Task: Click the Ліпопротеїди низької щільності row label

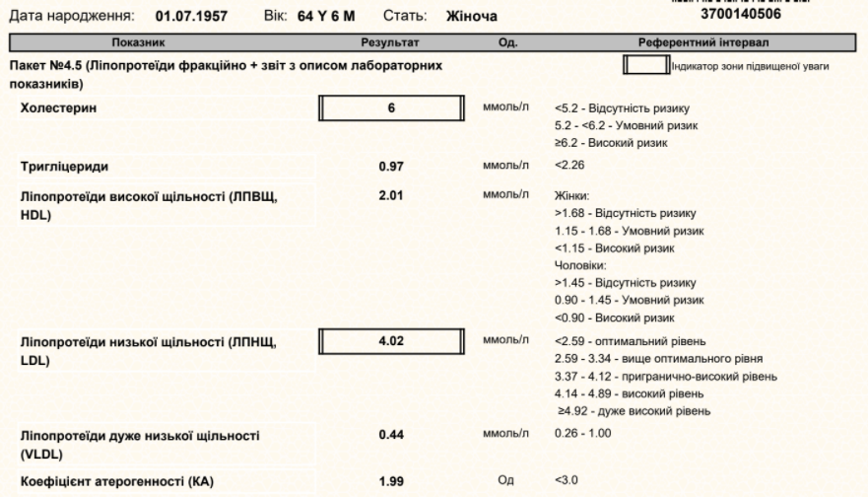Action: point(149,342)
